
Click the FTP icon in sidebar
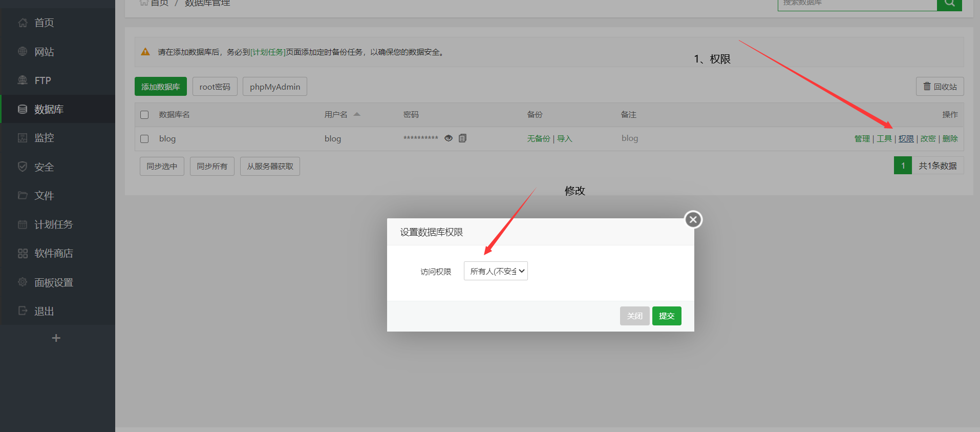[x=23, y=80]
